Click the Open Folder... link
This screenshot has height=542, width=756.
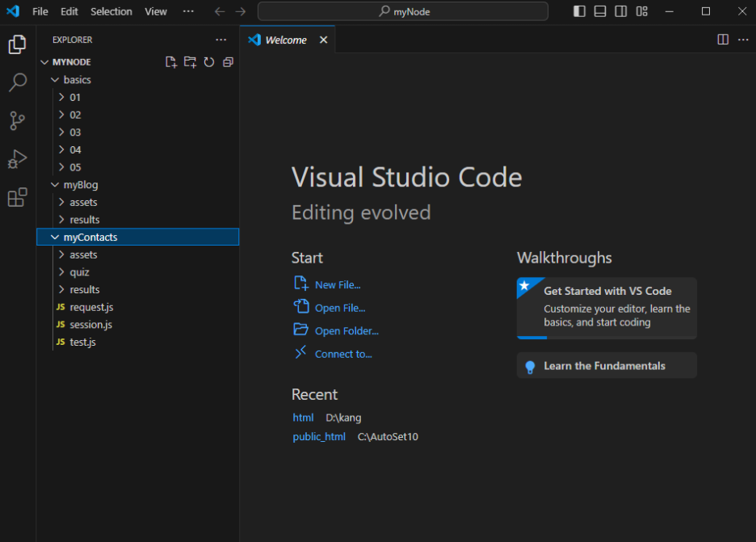(346, 331)
